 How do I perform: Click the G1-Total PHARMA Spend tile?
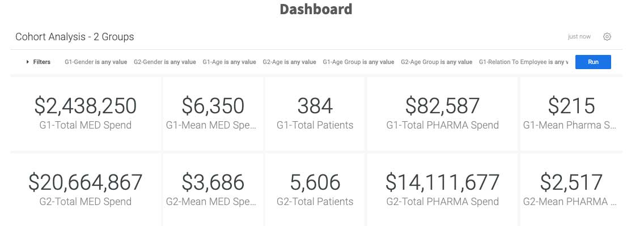pos(442,114)
